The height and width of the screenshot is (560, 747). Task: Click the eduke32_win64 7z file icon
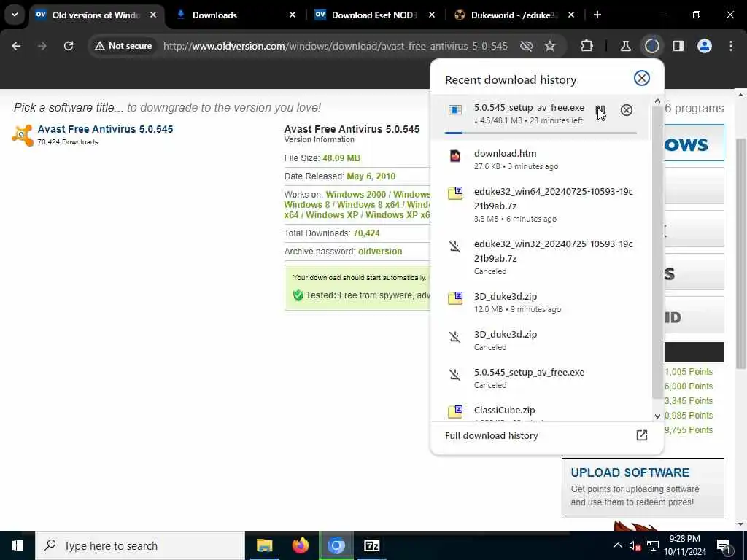point(455,193)
